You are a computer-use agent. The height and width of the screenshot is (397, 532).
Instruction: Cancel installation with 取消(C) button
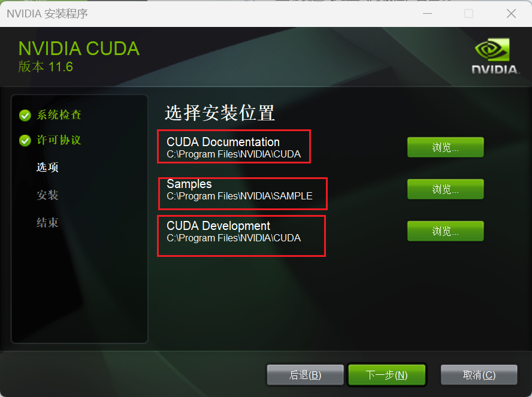click(x=479, y=375)
